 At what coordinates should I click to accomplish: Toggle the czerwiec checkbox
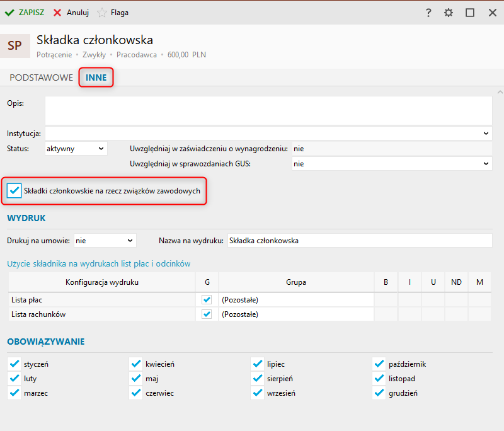coord(136,393)
